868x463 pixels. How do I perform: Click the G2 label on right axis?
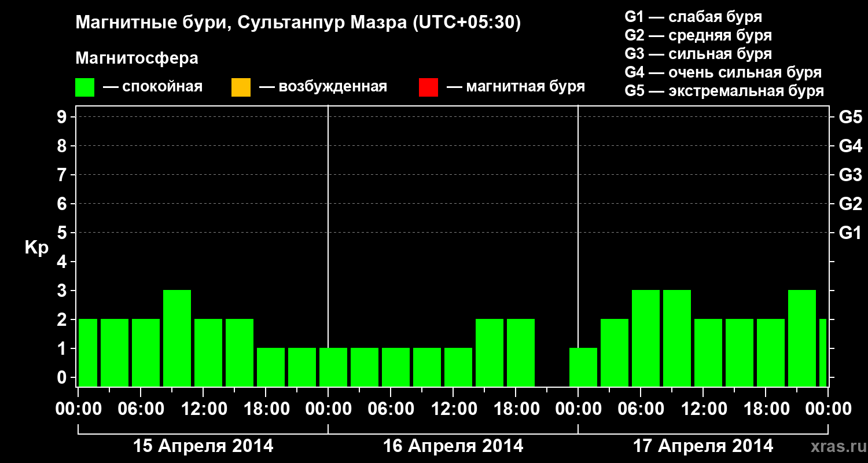click(851, 204)
